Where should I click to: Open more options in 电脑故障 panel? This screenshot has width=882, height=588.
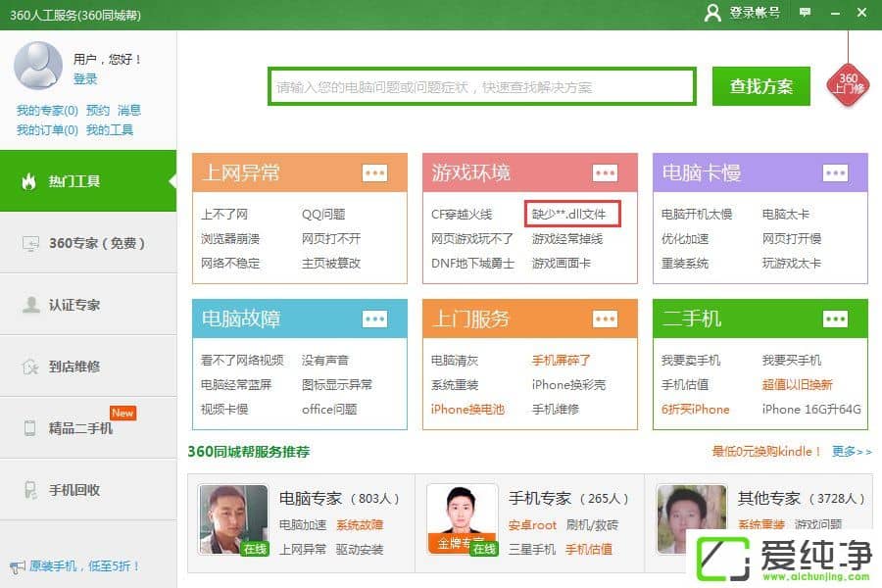click(374, 318)
